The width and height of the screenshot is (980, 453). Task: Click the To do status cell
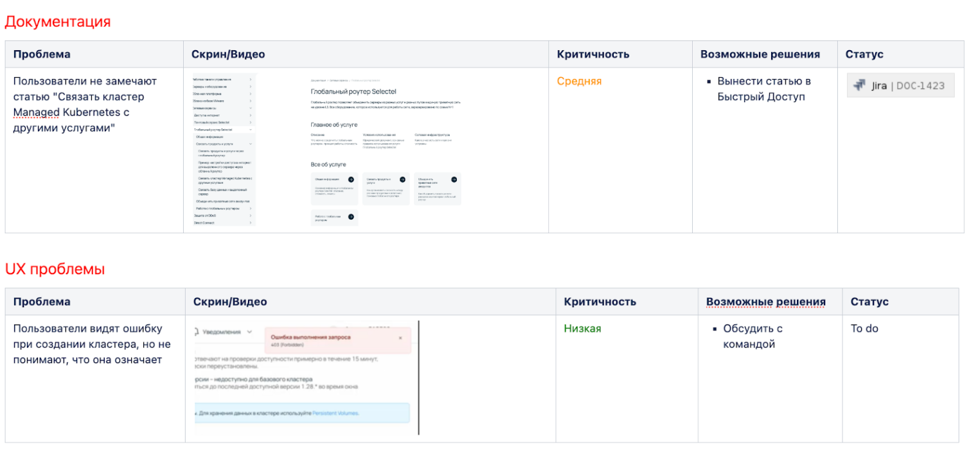(864, 329)
